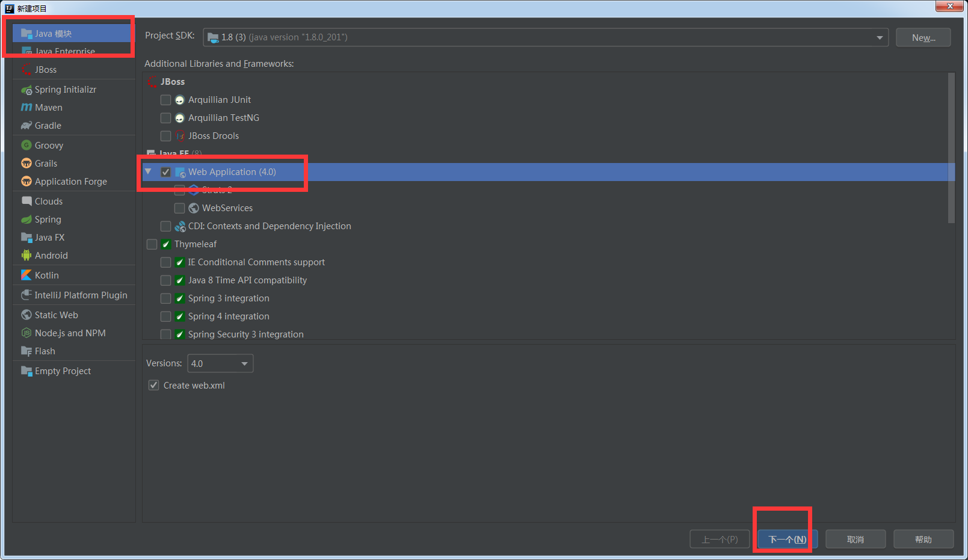Uncheck the Web Application checkbox
Image resolution: width=968 pixels, height=560 pixels.
[x=165, y=171]
